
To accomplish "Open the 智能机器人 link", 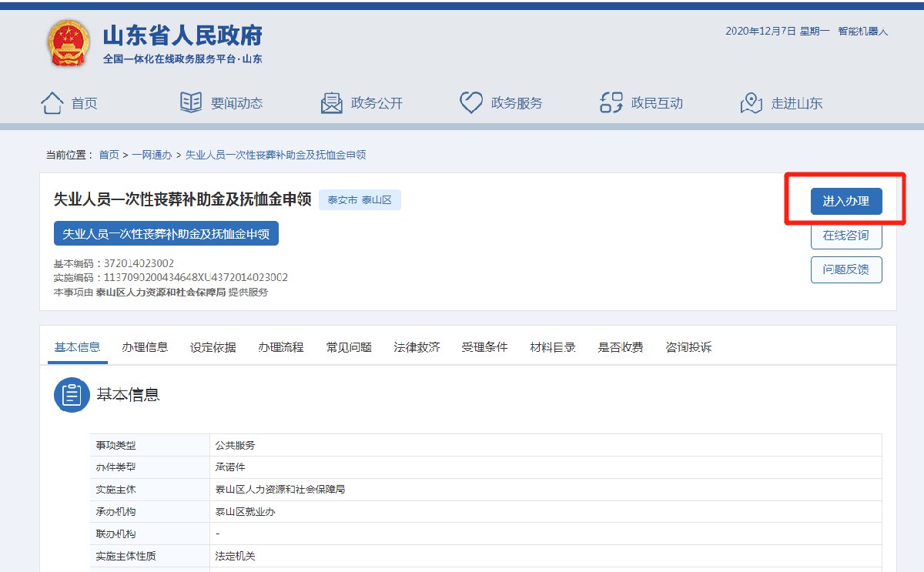I will point(863,32).
